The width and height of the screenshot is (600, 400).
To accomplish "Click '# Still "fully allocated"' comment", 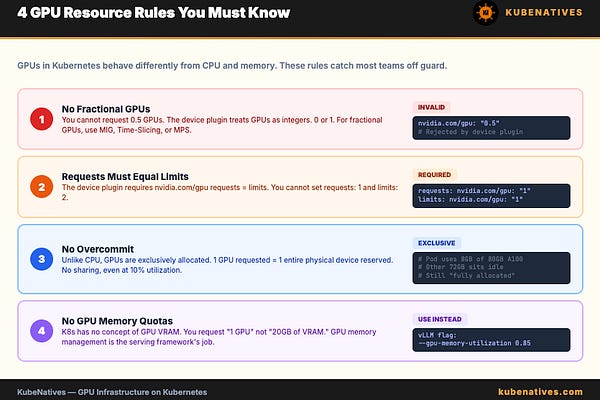I will click(466, 276).
